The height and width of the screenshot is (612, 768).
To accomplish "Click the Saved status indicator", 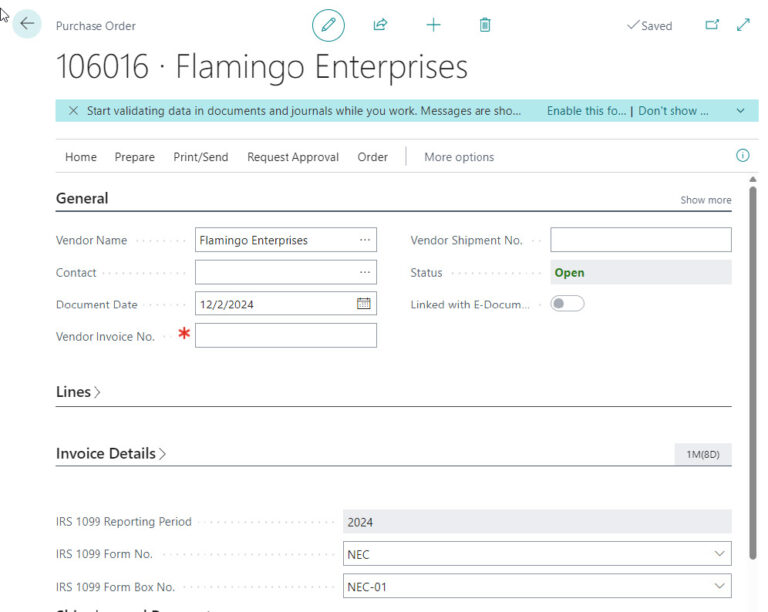I will [649, 25].
